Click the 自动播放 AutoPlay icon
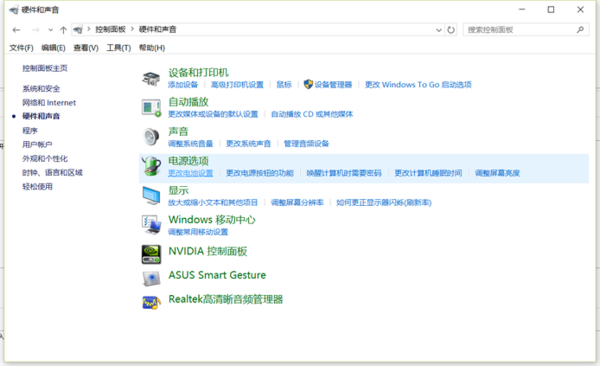This screenshot has height=366, width=600. click(x=151, y=108)
